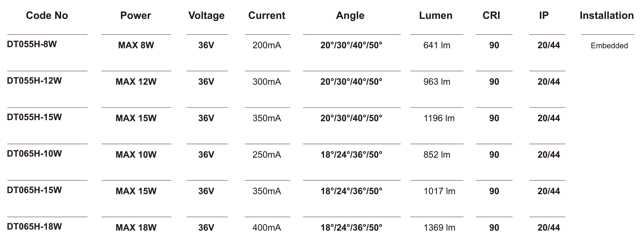Click product code DT065H-18W
This screenshot has width=644, height=244.
coord(34,226)
